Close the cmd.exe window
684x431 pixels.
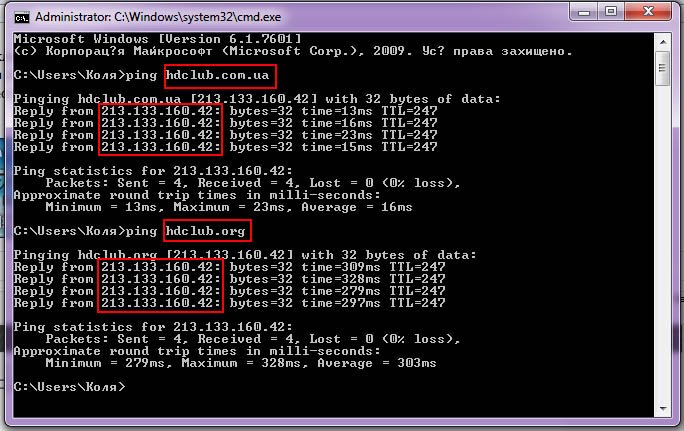(648, 12)
